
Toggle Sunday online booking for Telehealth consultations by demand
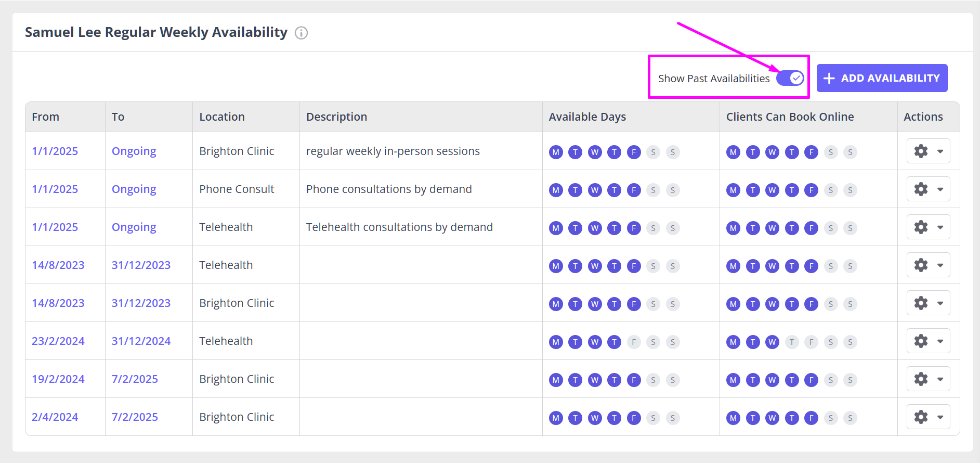click(x=850, y=228)
